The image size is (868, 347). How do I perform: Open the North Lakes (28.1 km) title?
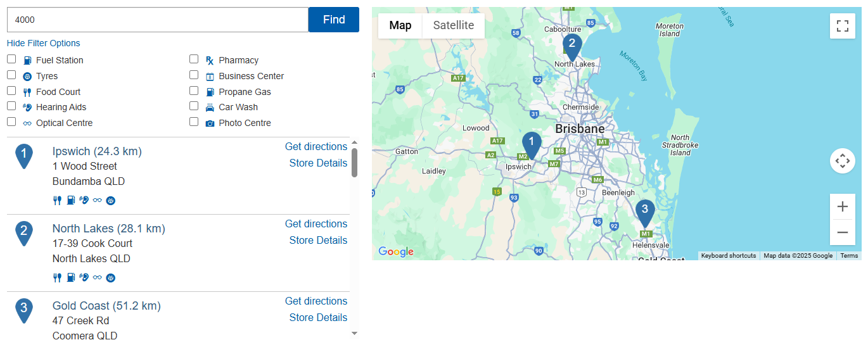[109, 229]
